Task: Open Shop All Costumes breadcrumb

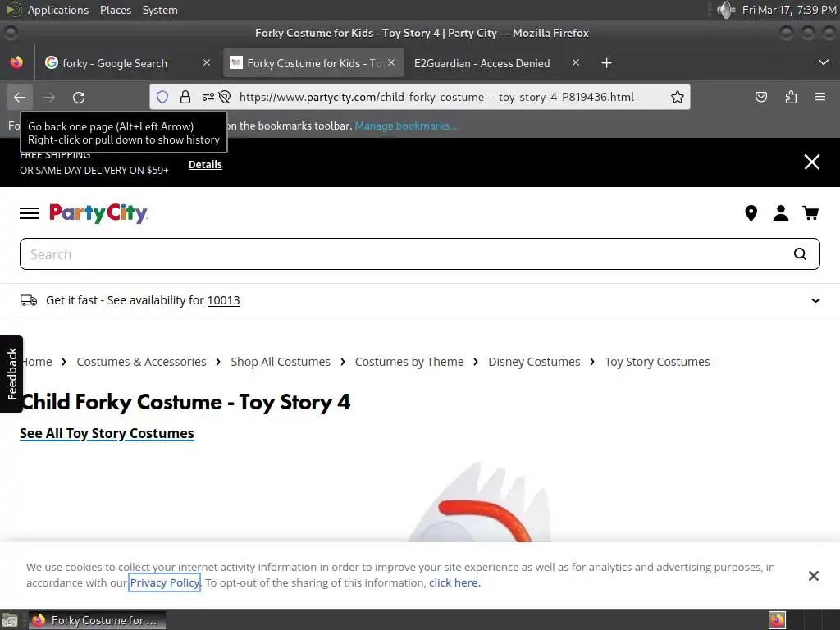Action: point(281,362)
